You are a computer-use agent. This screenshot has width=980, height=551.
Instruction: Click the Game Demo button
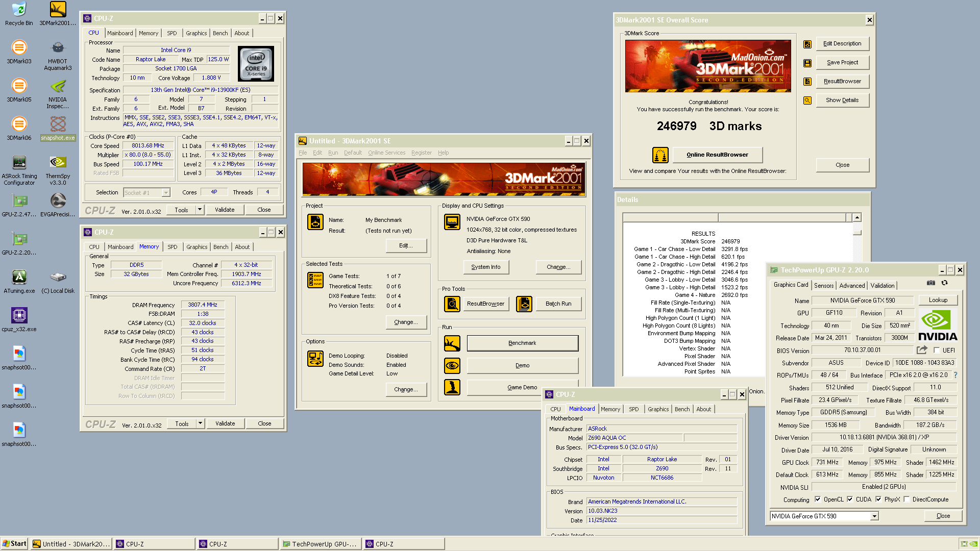click(522, 387)
